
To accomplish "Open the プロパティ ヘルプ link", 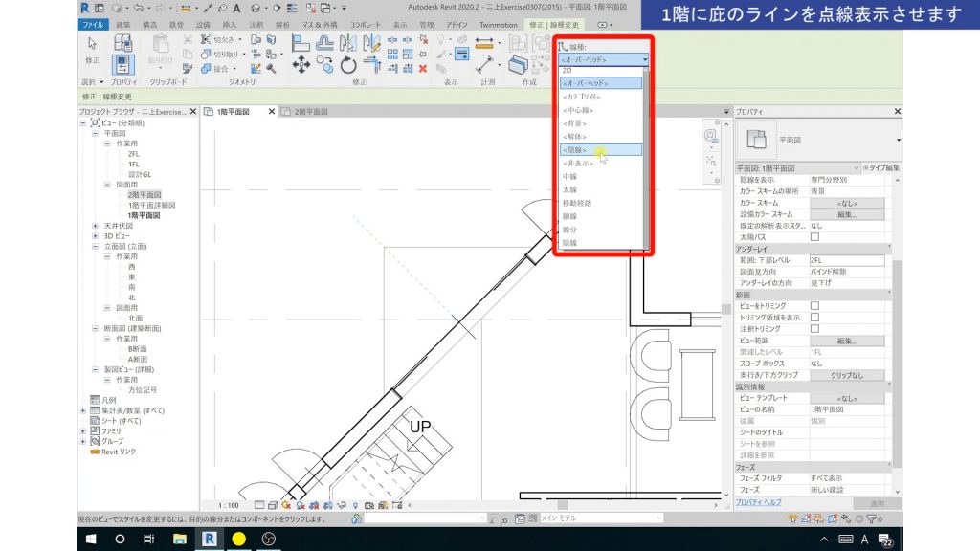I will tap(759, 502).
